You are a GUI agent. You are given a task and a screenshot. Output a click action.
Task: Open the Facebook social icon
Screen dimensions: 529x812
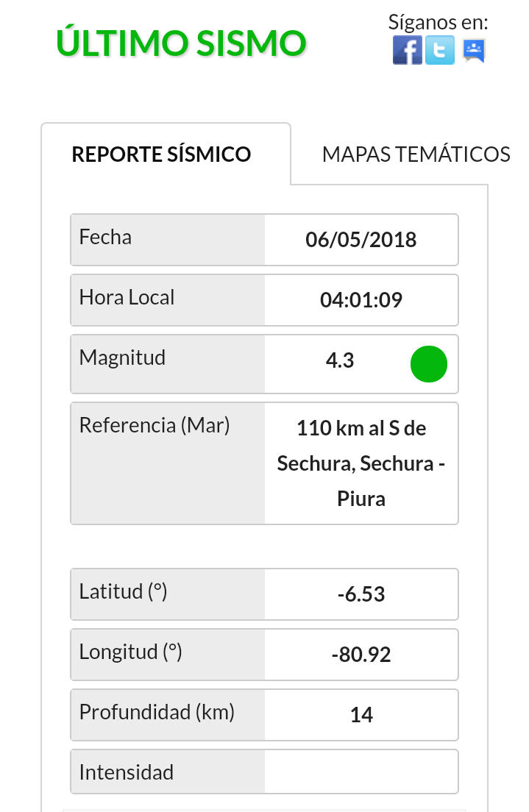(x=407, y=51)
